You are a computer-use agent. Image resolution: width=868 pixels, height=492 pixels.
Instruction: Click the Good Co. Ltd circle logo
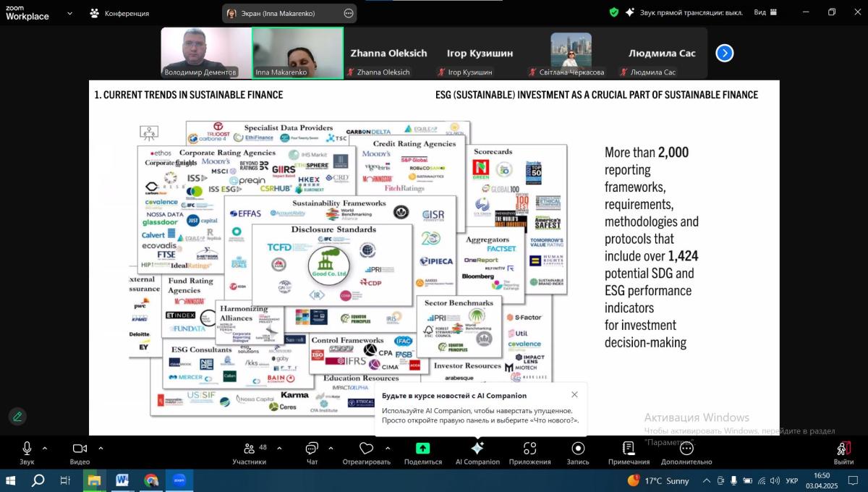[x=329, y=266]
